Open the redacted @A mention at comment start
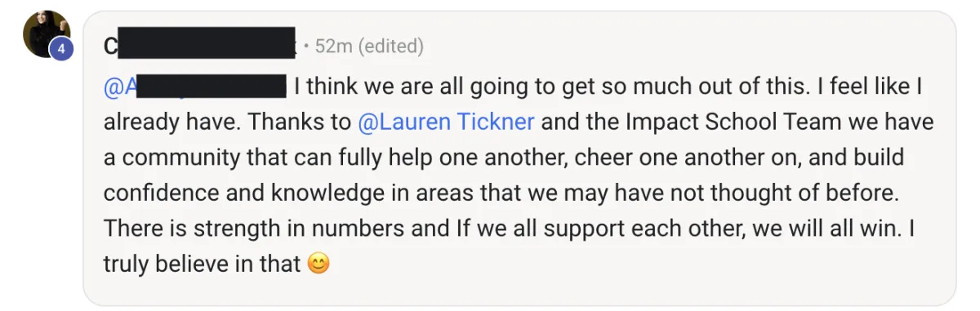The height and width of the screenshot is (311, 980). [194, 87]
